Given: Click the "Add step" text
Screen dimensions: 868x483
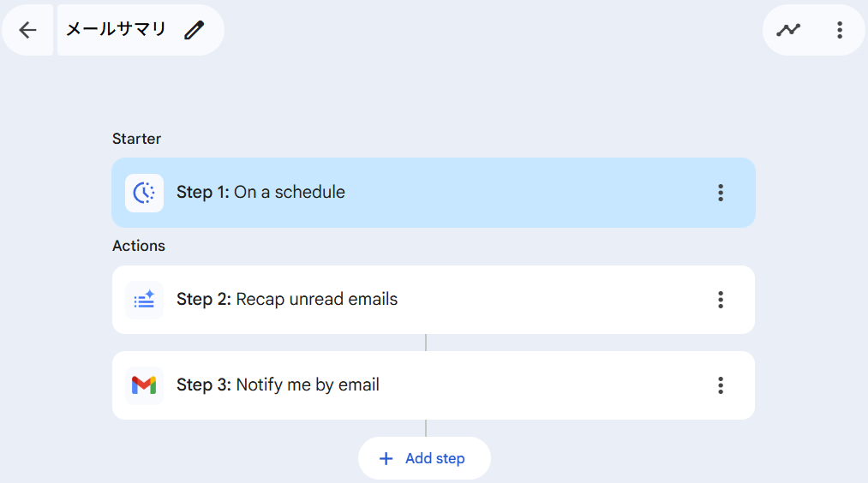Looking at the screenshot, I should point(435,459).
